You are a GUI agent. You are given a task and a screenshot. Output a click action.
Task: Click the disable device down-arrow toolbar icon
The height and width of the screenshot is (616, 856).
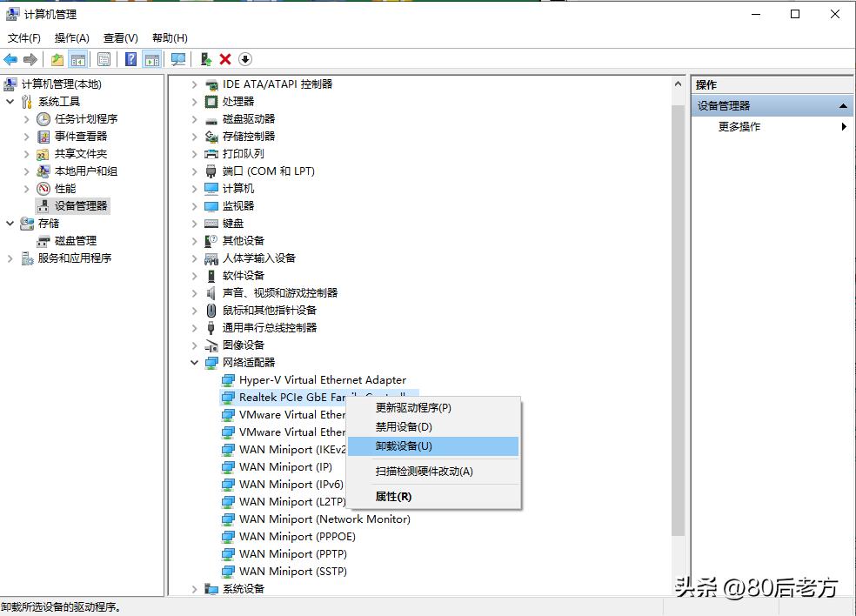244,58
